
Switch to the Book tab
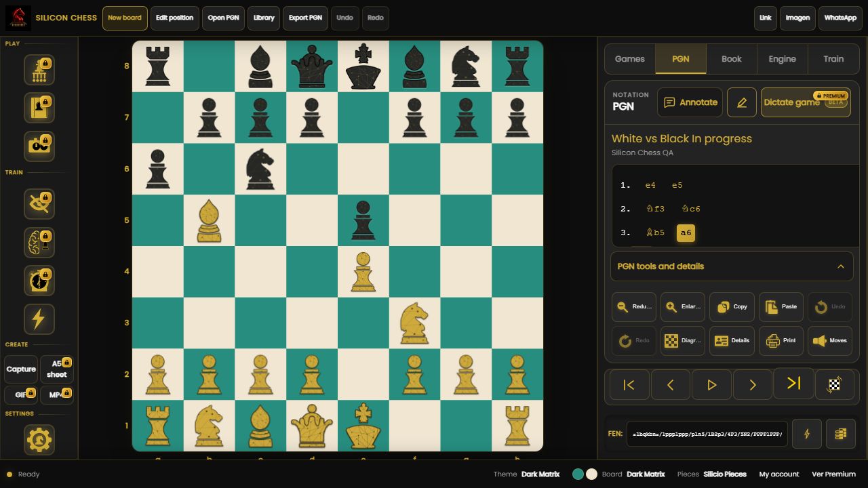tap(732, 59)
